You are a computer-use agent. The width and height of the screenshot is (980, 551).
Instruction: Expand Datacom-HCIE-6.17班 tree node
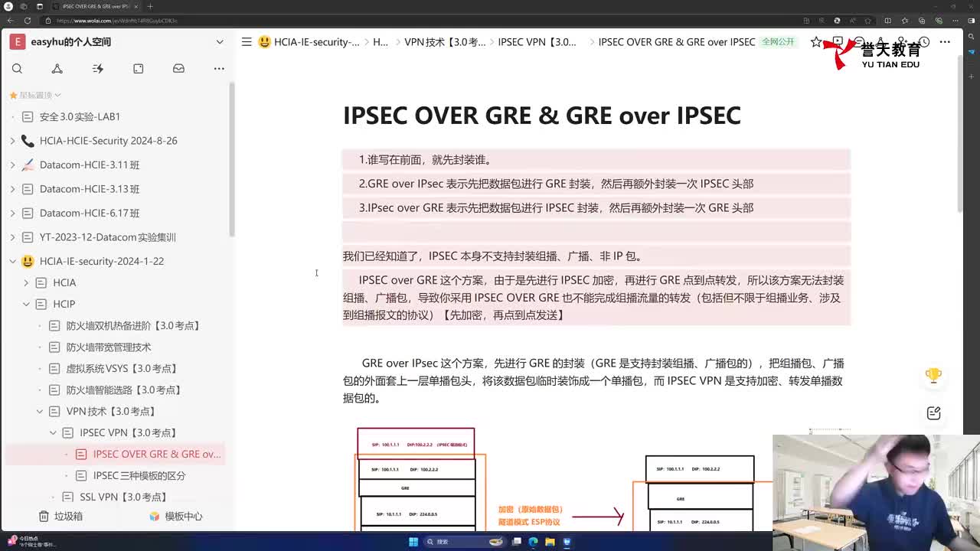pos(12,213)
